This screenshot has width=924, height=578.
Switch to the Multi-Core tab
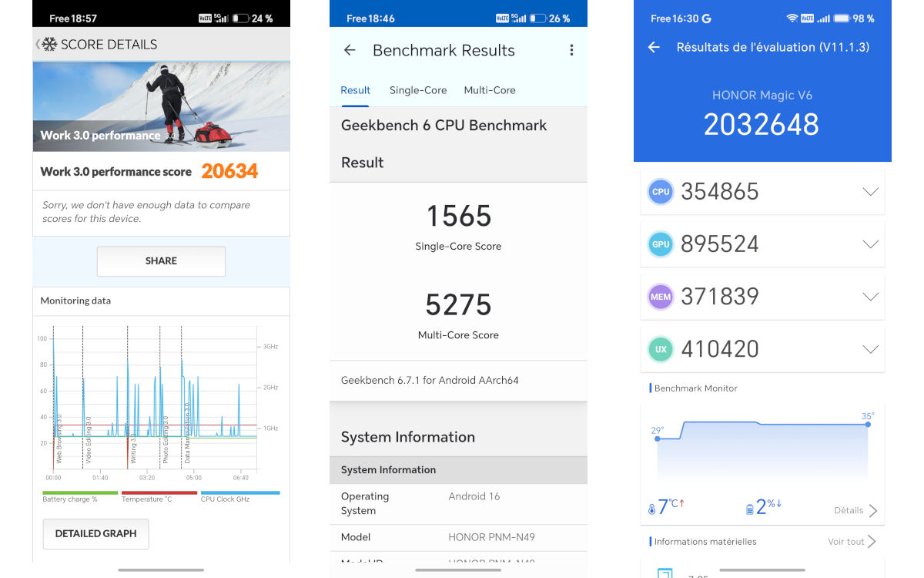[490, 90]
